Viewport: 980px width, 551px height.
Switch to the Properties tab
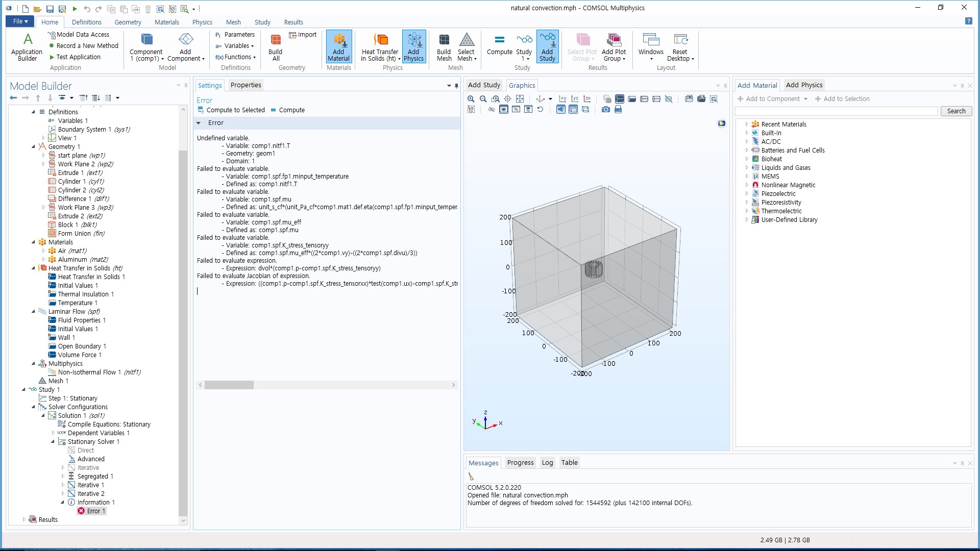[x=246, y=85]
